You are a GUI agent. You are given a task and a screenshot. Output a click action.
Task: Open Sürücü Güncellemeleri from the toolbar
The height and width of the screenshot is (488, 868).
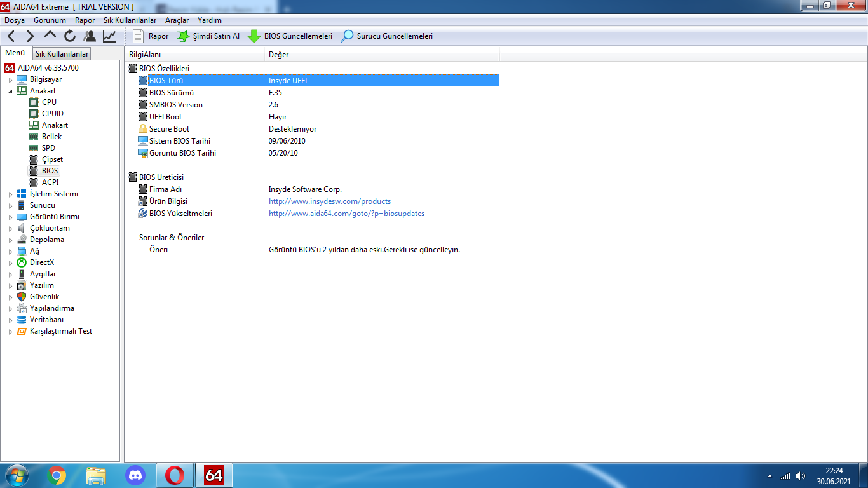click(386, 36)
